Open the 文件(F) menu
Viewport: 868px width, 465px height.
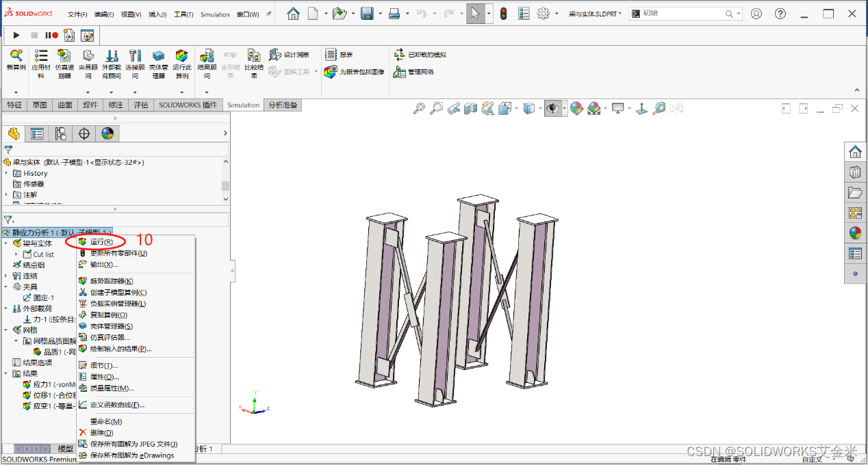click(77, 14)
